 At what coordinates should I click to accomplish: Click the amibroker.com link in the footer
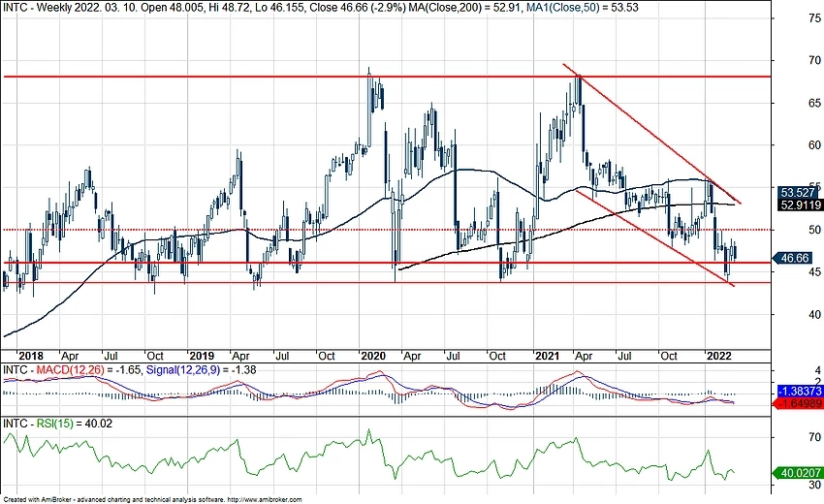pyautogui.click(x=265, y=499)
